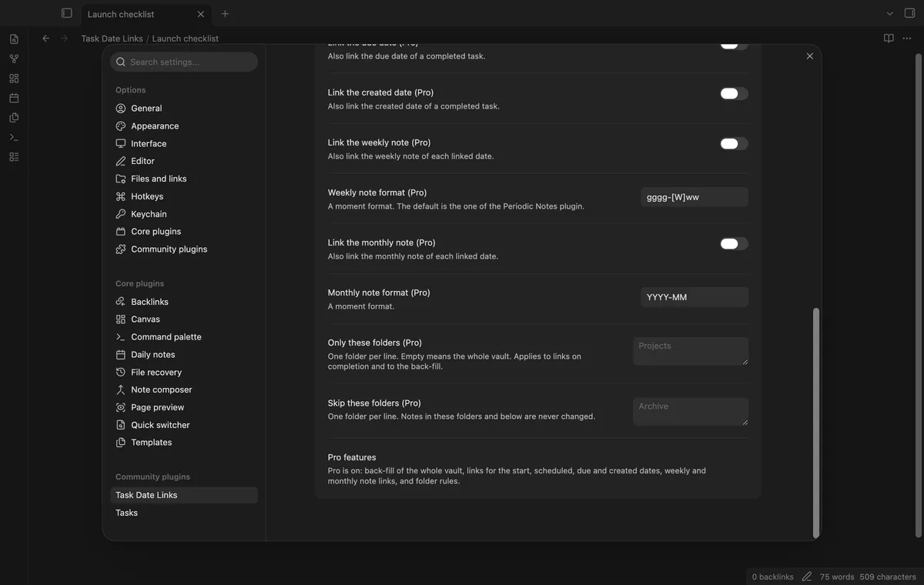The height and width of the screenshot is (585, 924).
Task: Click the Pro features heading
Action: click(x=352, y=457)
